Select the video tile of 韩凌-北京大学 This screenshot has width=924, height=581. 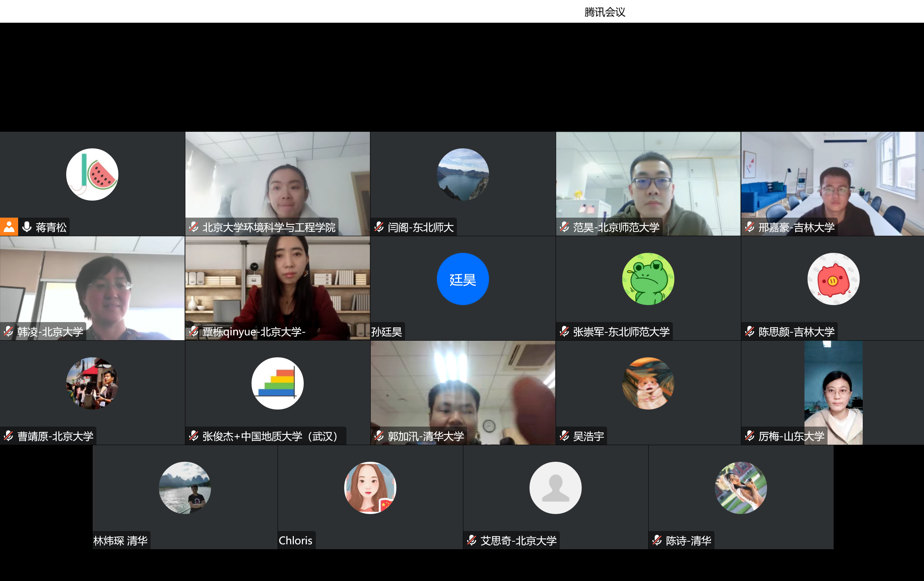pyautogui.click(x=92, y=288)
